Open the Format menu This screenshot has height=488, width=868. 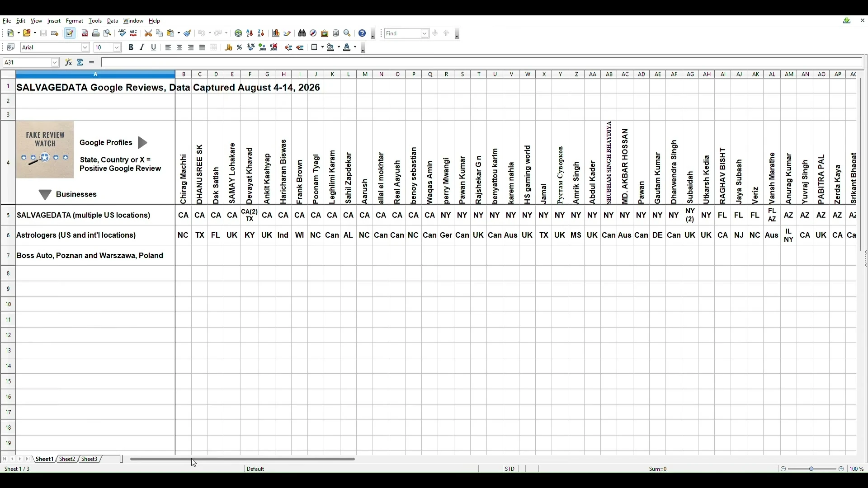75,21
